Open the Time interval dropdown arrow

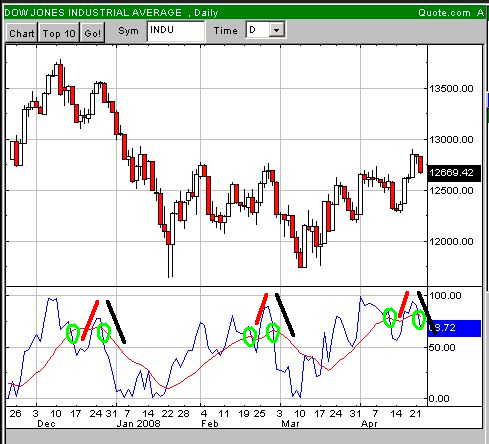tap(276, 30)
